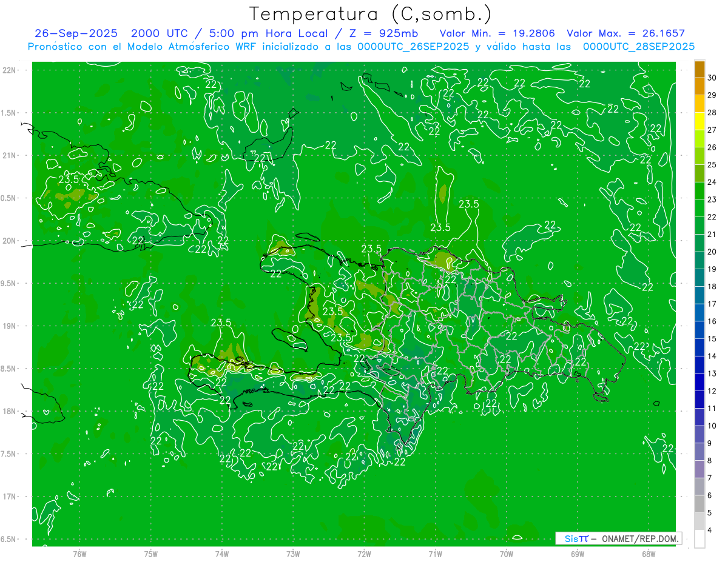728x562 pixels.
Task: Click the "20N" latitude axis label
Action: pos(10,241)
